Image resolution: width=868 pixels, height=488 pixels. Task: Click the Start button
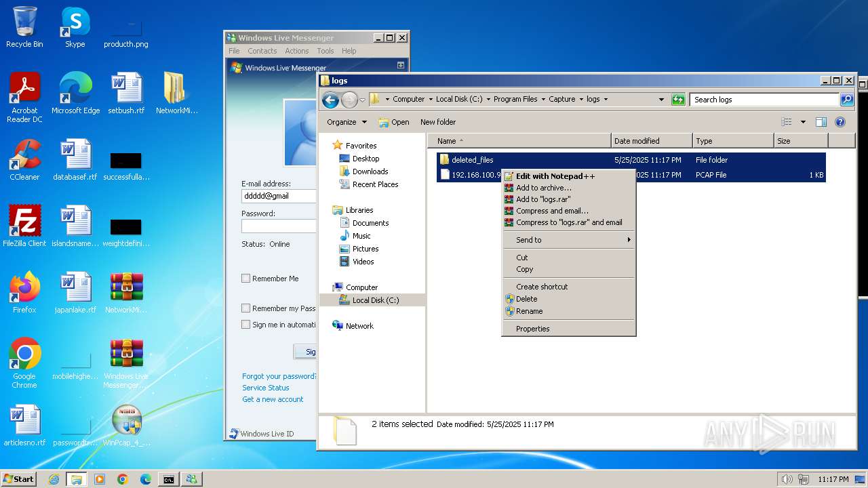point(19,479)
